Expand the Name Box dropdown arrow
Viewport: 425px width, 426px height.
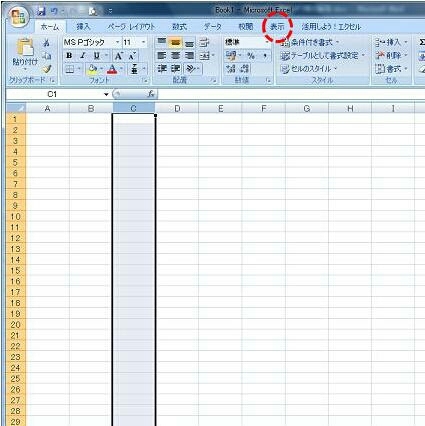106,94
